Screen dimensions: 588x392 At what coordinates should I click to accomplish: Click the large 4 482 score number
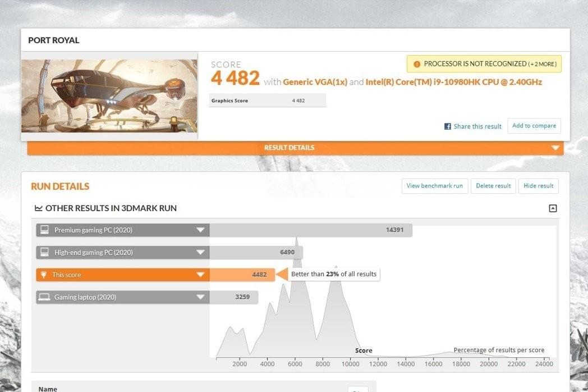[x=235, y=78]
